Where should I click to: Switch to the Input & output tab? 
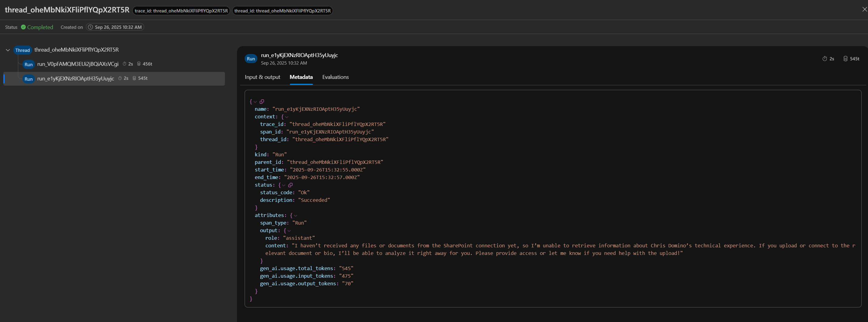263,77
